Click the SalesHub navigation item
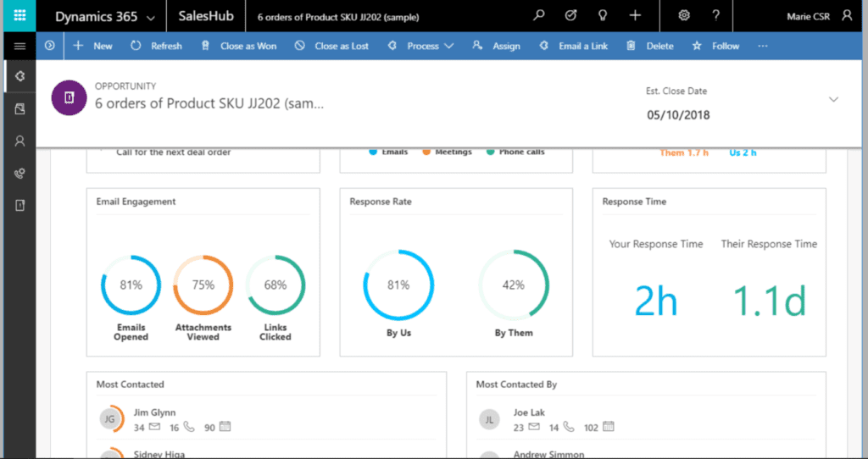868x459 pixels. (207, 17)
